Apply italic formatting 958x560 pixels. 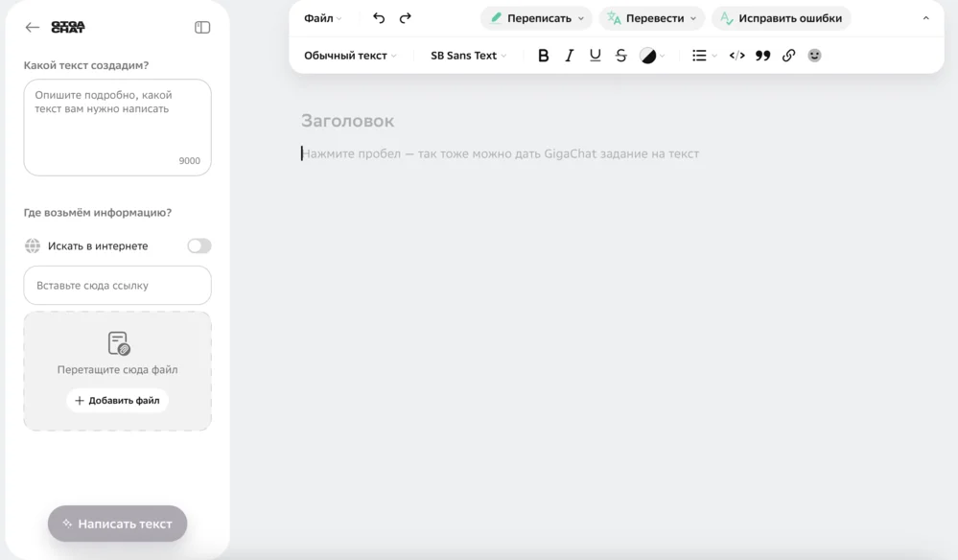tap(569, 56)
